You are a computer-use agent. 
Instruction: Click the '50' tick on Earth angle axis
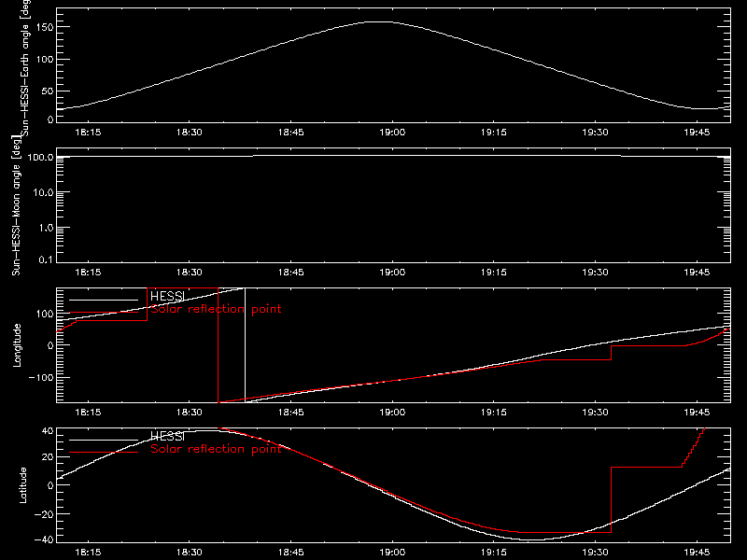[x=48, y=91]
